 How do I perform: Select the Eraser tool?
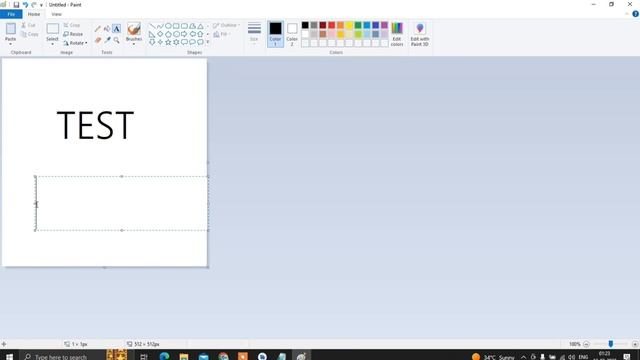point(98,40)
